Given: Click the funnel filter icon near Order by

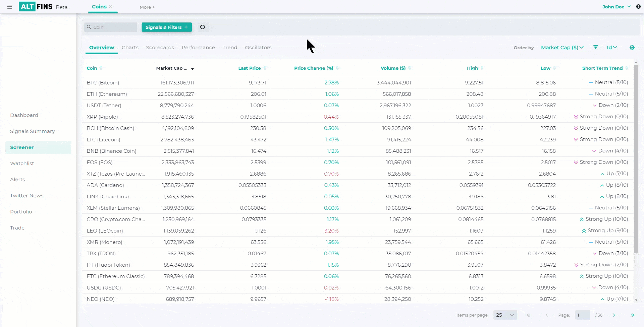Looking at the screenshot, I should click(x=596, y=47).
